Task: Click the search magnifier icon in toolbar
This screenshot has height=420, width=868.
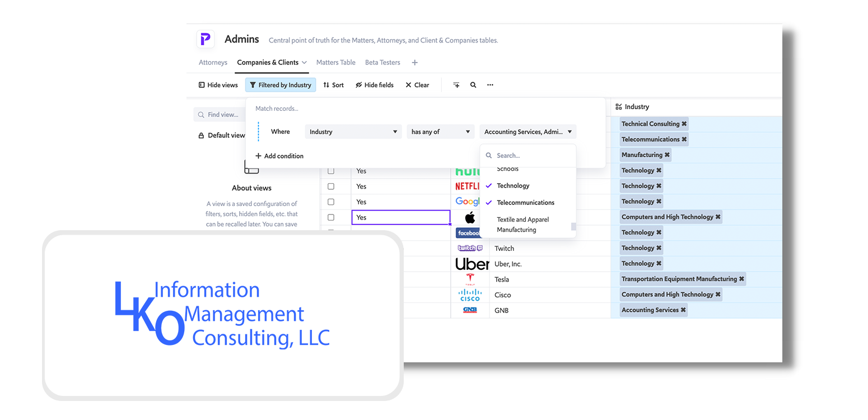Action: pyautogui.click(x=473, y=85)
